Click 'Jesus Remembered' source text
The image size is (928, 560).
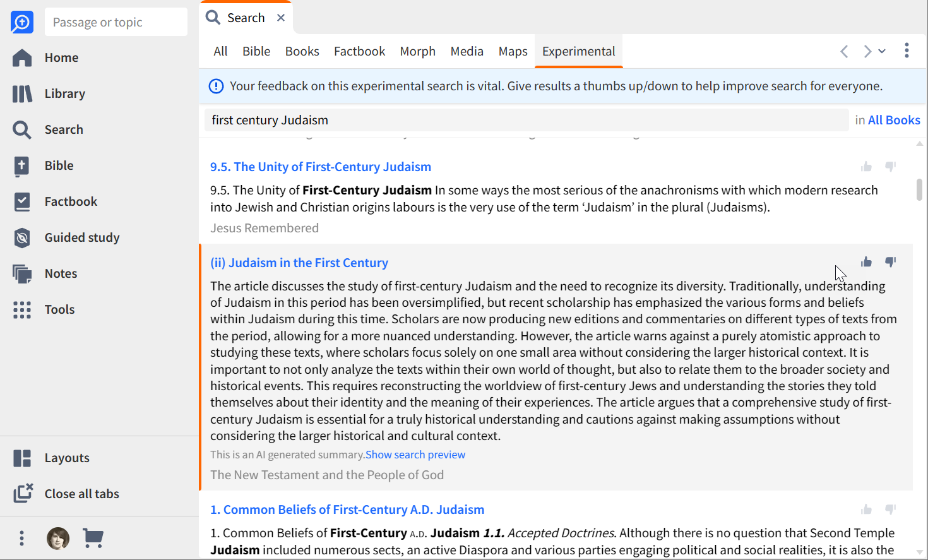(x=265, y=228)
